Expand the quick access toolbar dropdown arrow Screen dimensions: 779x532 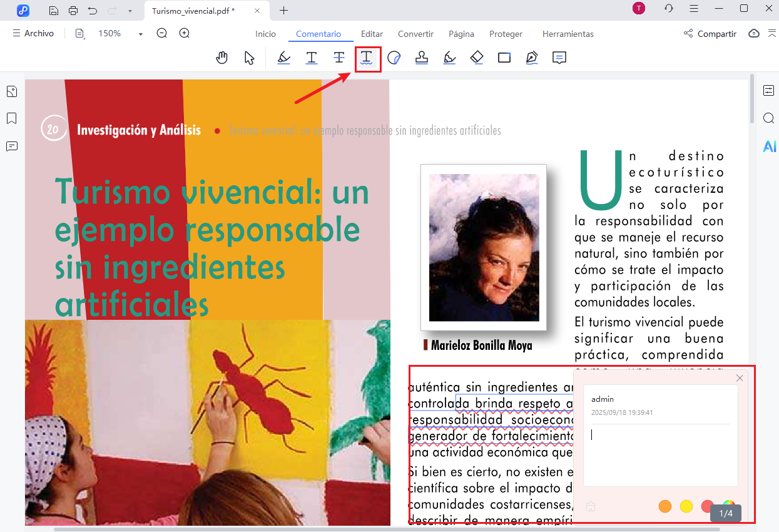[130, 11]
